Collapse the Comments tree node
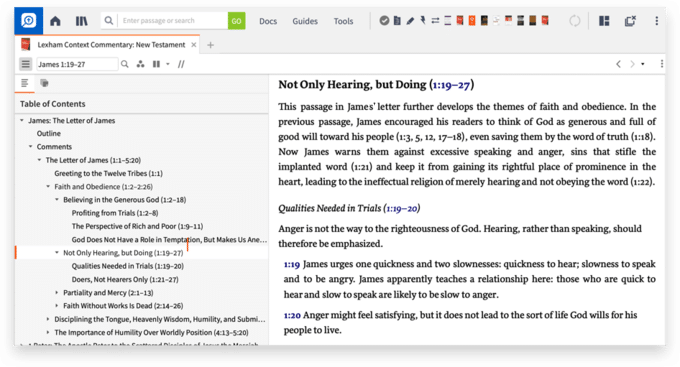Image resolution: width=680 pixels, height=367 pixels. [30, 146]
